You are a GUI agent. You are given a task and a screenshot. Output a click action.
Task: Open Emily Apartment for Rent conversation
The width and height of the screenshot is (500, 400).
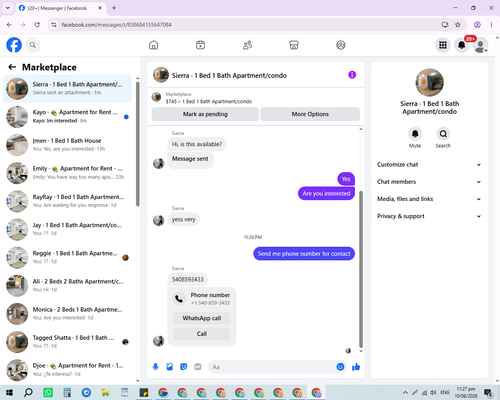point(67,173)
